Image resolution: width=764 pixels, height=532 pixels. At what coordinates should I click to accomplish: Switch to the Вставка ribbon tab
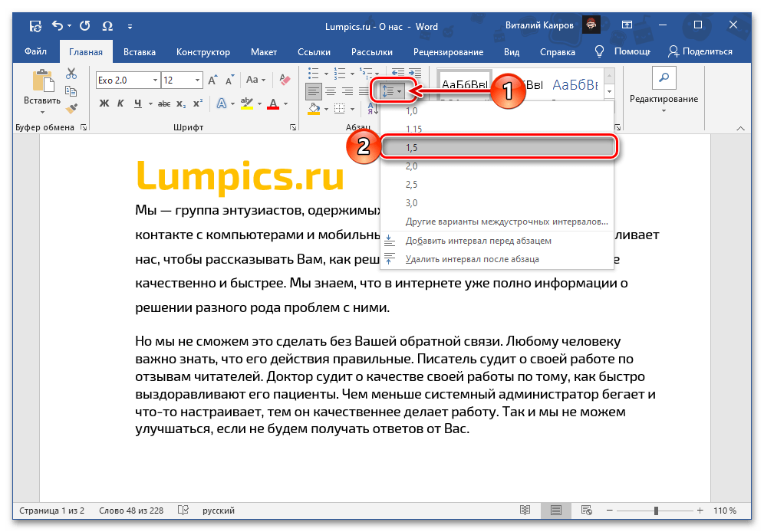point(139,52)
